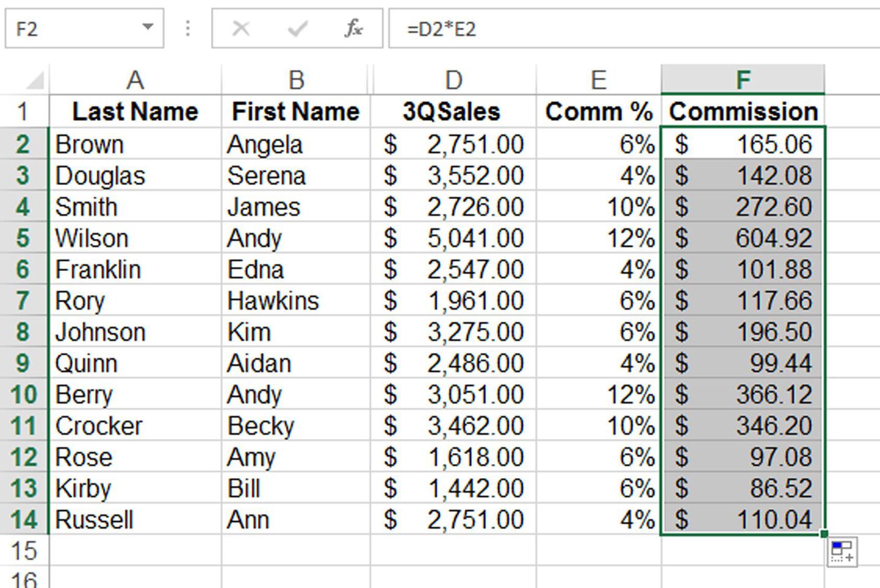The height and width of the screenshot is (588, 880).
Task: Click the Insert Function fx icon
Action: pyautogui.click(x=353, y=27)
